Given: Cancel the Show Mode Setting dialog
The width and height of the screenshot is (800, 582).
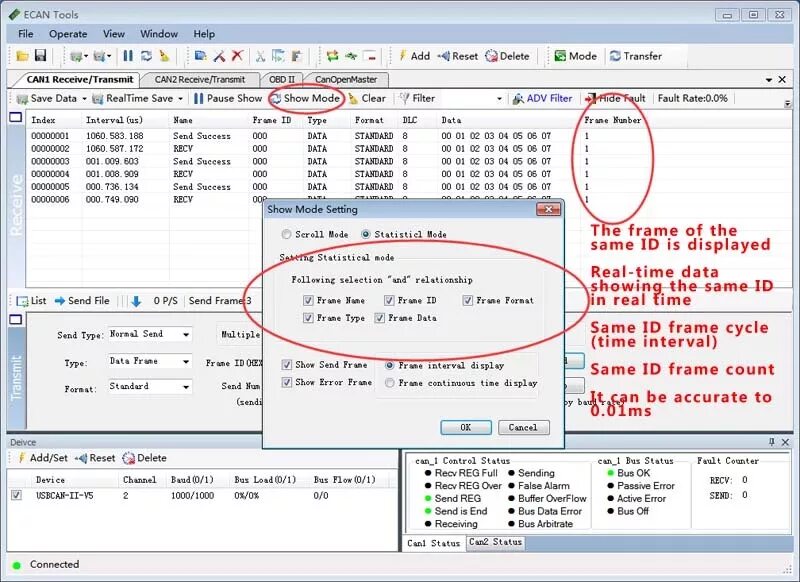Looking at the screenshot, I should pos(523,427).
